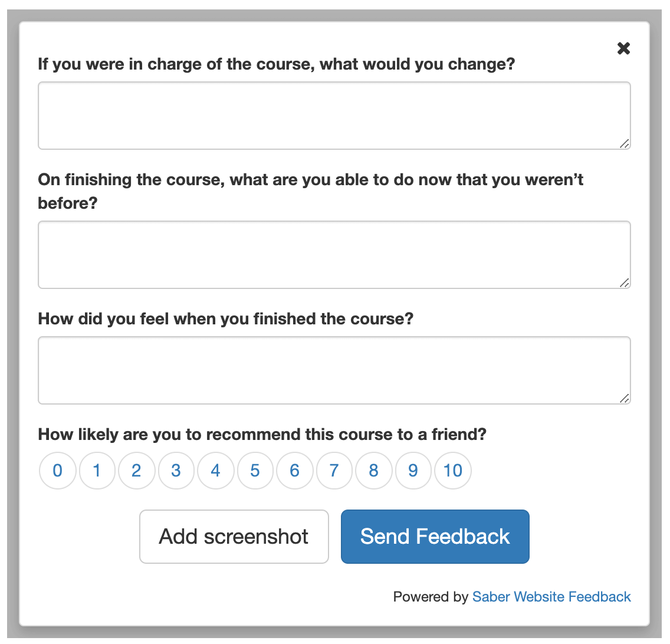Click the Send Feedback button
Image resolution: width=670 pixels, height=644 pixels.
pos(435,536)
